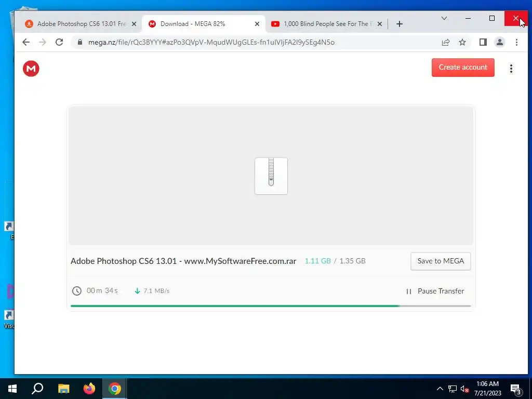Close the Adobe Photoshop CS6 tab
The height and width of the screenshot is (399, 532).
click(x=134, y=24)
